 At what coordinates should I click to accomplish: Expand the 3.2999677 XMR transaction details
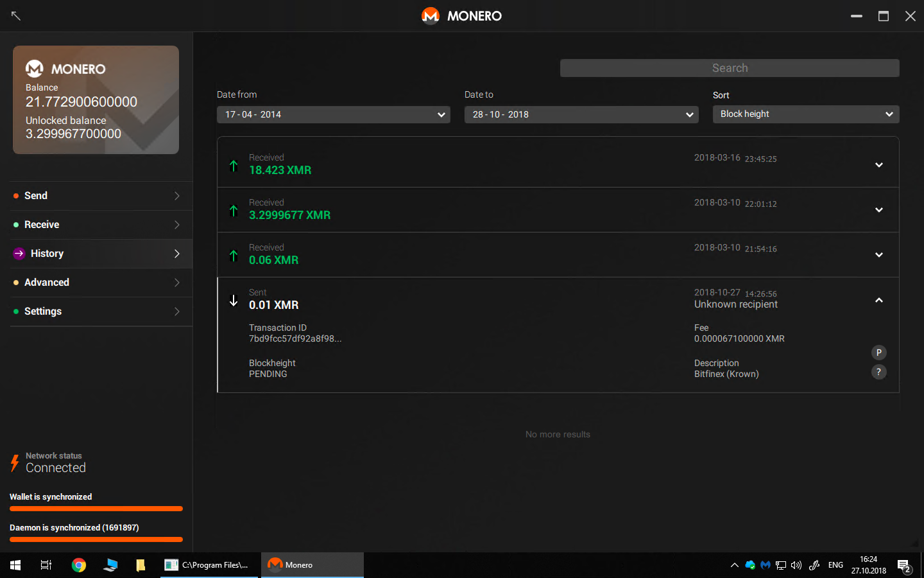tap(879, 210)
